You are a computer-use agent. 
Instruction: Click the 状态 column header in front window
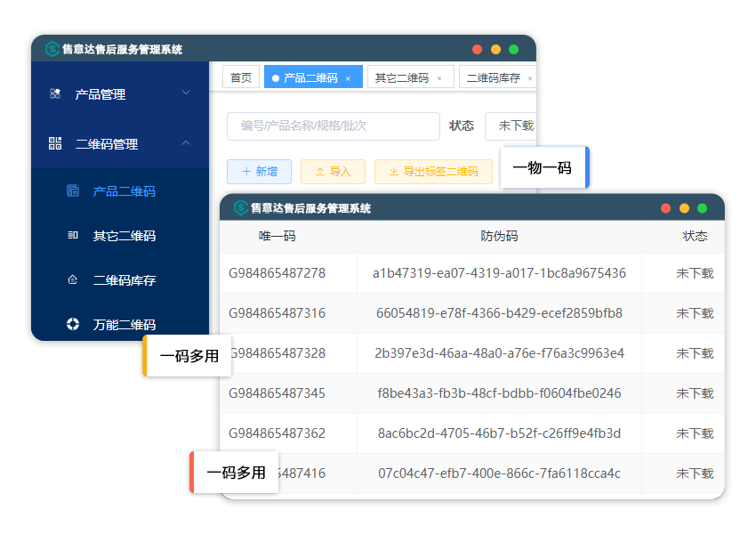coord(695,236)
